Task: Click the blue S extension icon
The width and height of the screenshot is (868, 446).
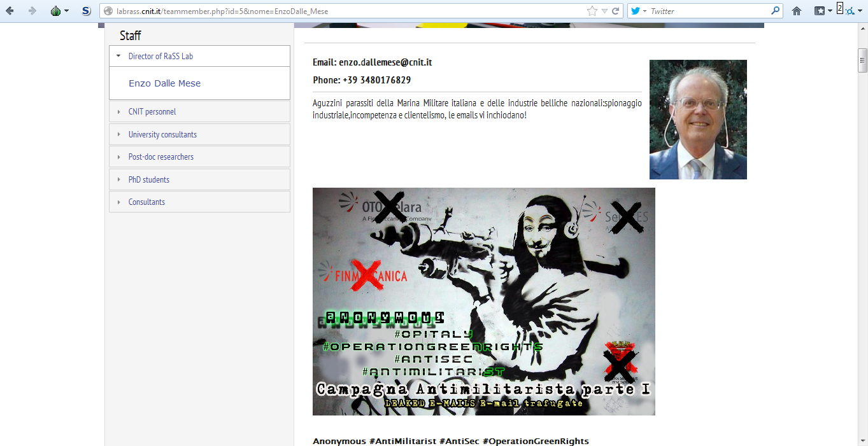Action: click(87, 11)
